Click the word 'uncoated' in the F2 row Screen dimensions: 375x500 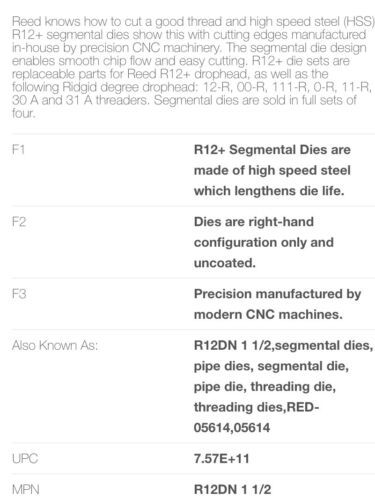tap(224, 263)
